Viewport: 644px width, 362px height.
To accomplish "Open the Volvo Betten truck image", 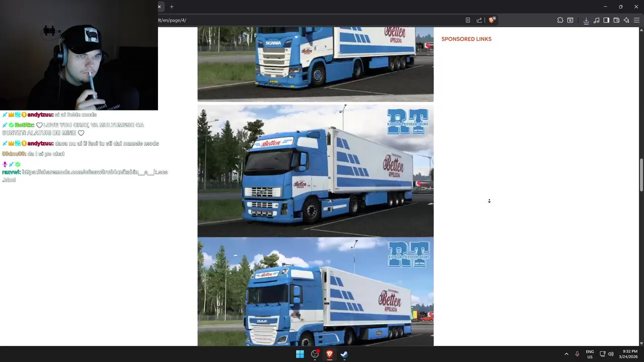I will [x=315, y=170].
